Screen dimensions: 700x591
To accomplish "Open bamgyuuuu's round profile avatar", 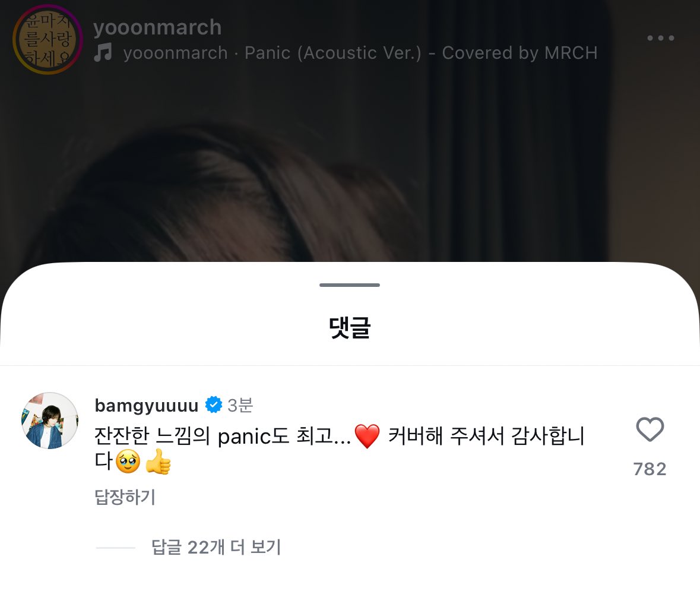I will (50, 421).
